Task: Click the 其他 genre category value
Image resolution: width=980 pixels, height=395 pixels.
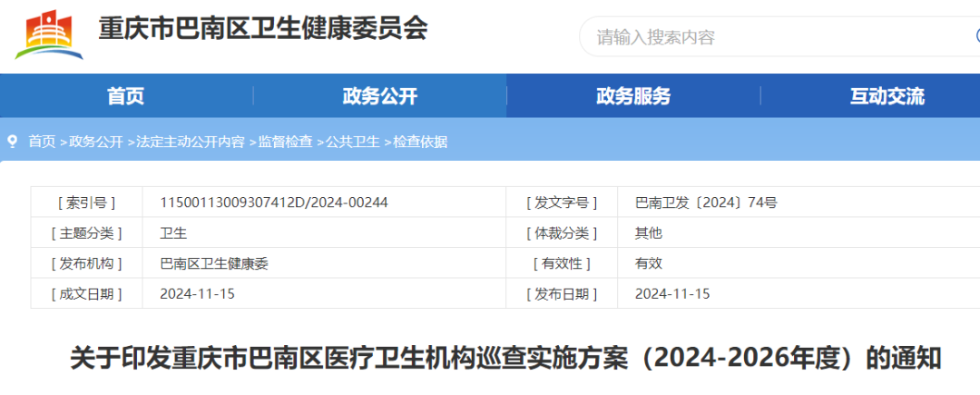Action: 649,233
